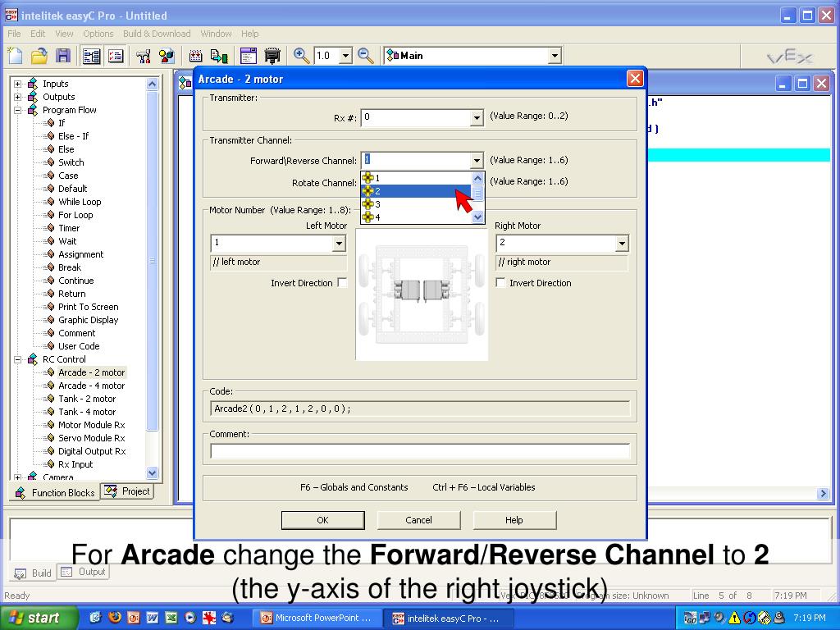
Task: Click the colored shapes toolbar icon
Action: (167, 56)
